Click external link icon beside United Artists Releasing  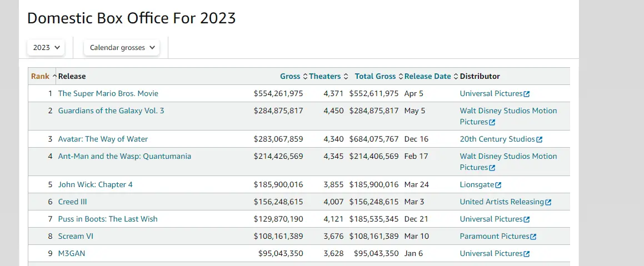tap(548, 202)
